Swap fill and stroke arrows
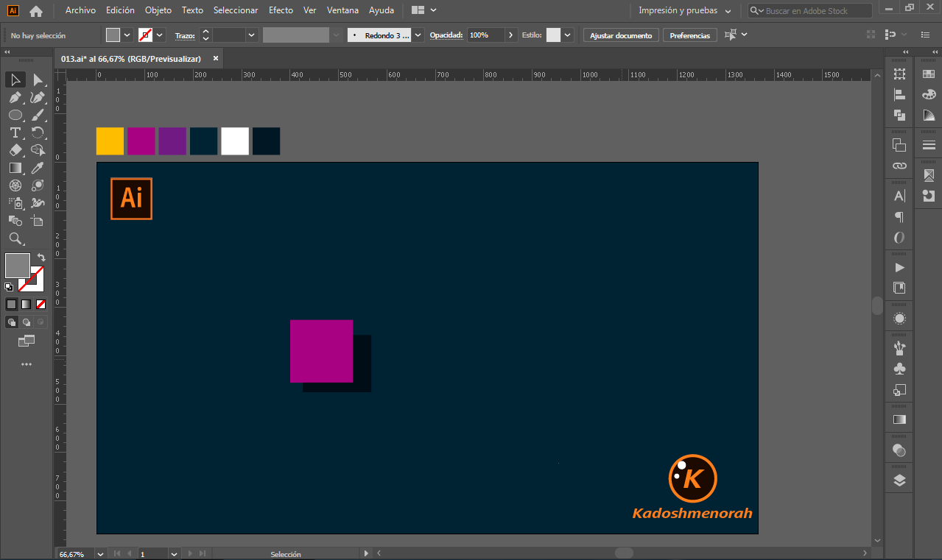Screen dimensions: 942x560 41,258
